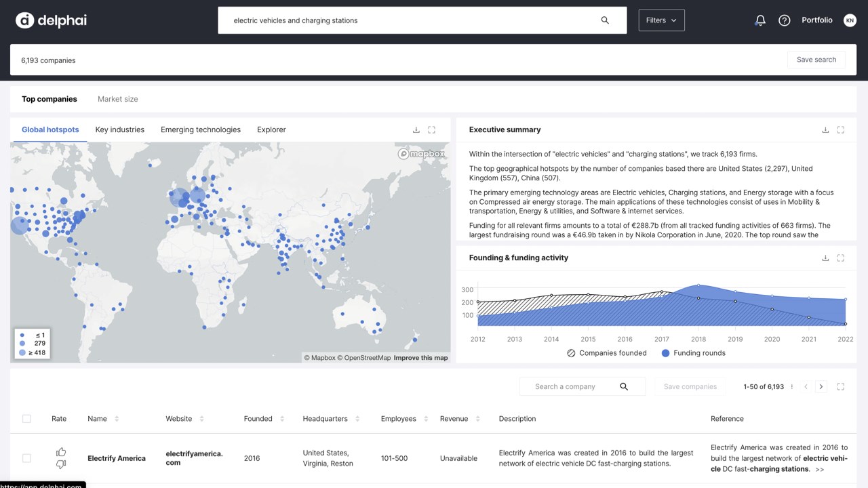
Task: Open the KN user avatar menu
Action: click(850, 20)
